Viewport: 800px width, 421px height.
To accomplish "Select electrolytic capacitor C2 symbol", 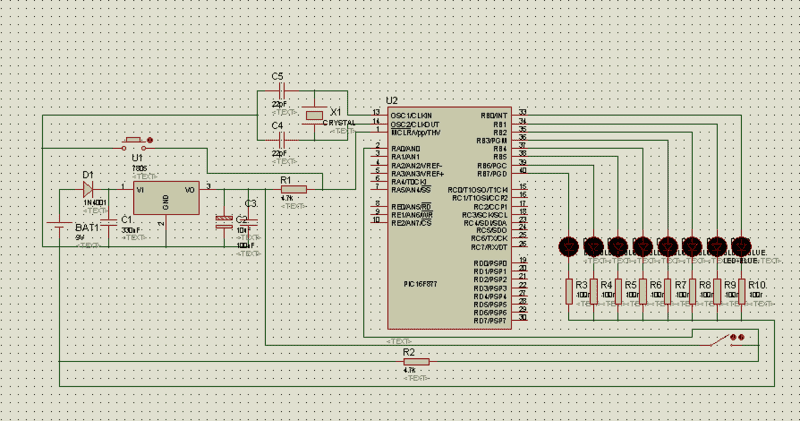I will [x=224, y=222].
